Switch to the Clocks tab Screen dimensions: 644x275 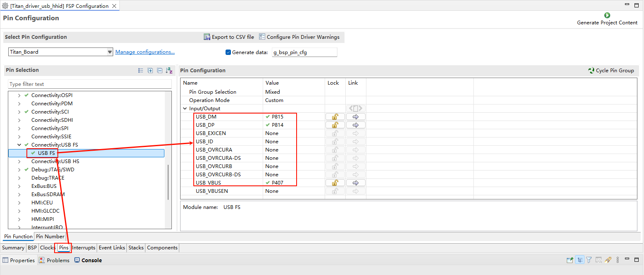(x=48, y=248)
